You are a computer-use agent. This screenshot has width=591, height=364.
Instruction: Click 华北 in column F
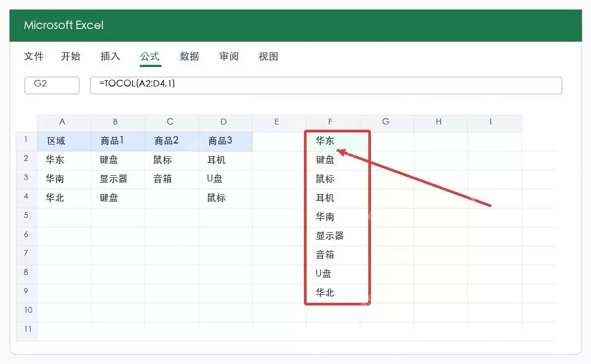click(333, 293)
